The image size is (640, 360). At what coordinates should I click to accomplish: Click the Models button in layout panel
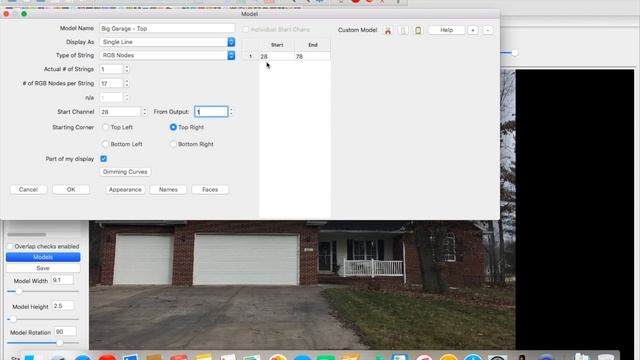click(43, 257)
